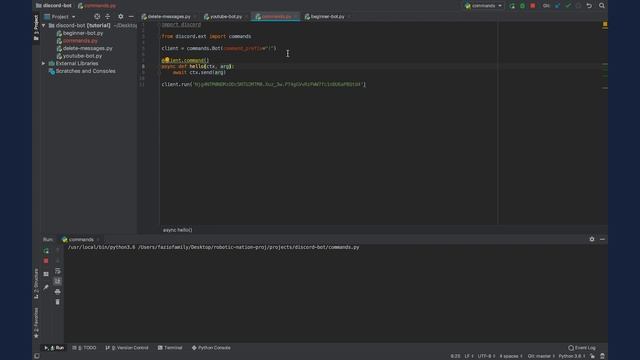
Task: Open the Event Log
Action: tap(582, 348)
